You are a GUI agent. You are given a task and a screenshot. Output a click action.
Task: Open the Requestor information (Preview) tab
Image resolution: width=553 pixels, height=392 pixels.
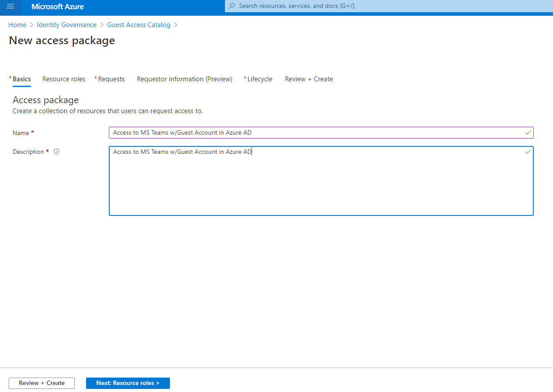[x=185, y=79]
